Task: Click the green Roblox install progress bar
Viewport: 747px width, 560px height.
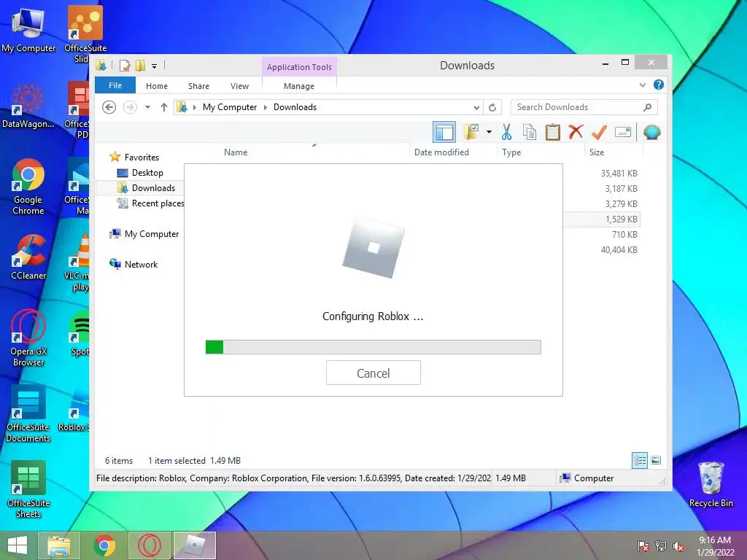Action: pos(373,347)
